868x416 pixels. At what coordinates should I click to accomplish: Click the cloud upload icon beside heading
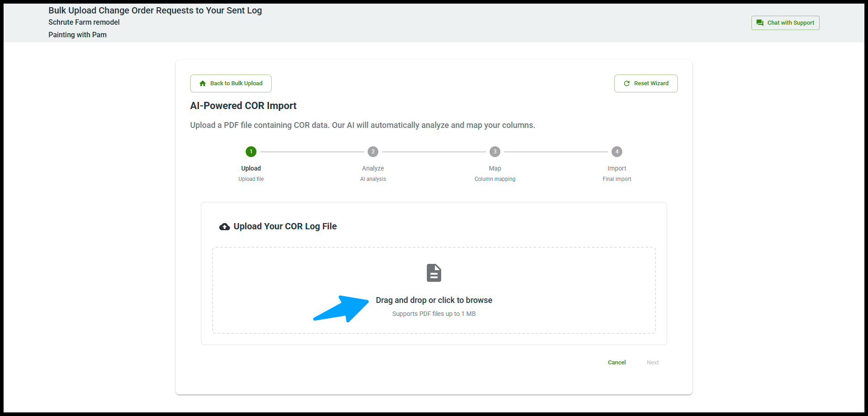click(x=224, y=227)
